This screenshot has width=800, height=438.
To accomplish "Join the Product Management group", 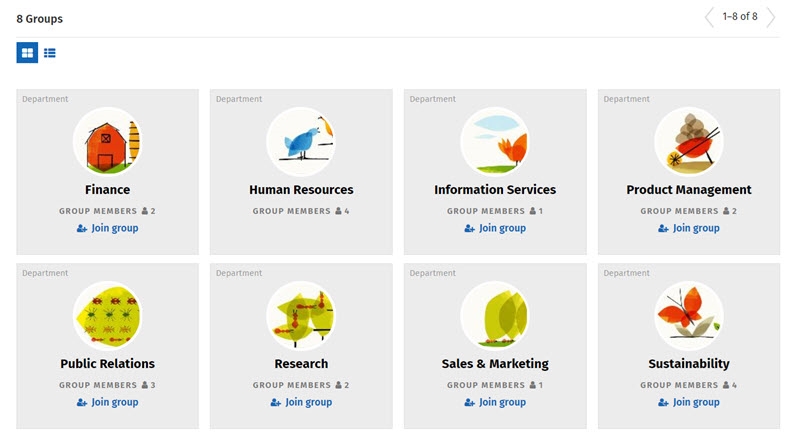I will [x=689, y=228].
